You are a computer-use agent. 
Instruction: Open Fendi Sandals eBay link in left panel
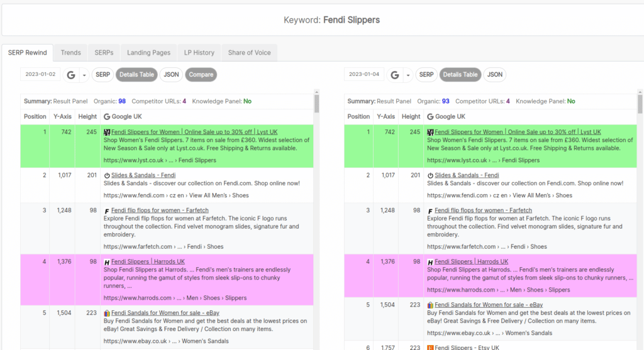pos(165,313)
